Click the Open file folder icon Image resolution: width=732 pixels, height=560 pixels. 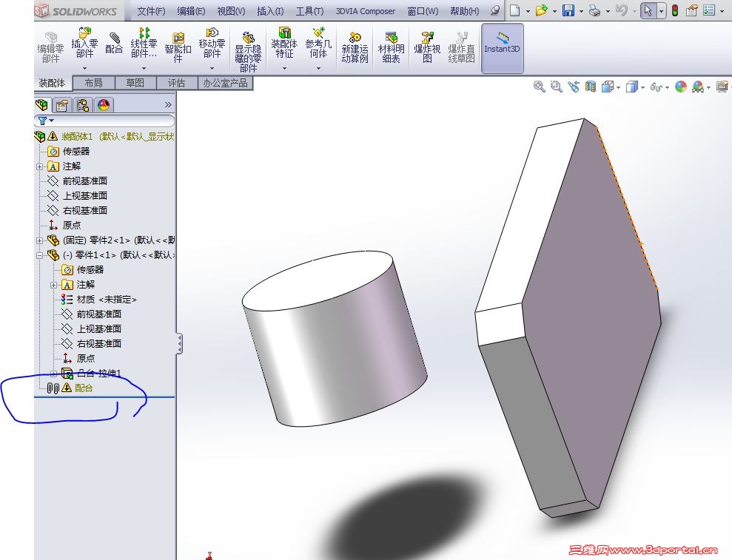(x=542, y=10)
